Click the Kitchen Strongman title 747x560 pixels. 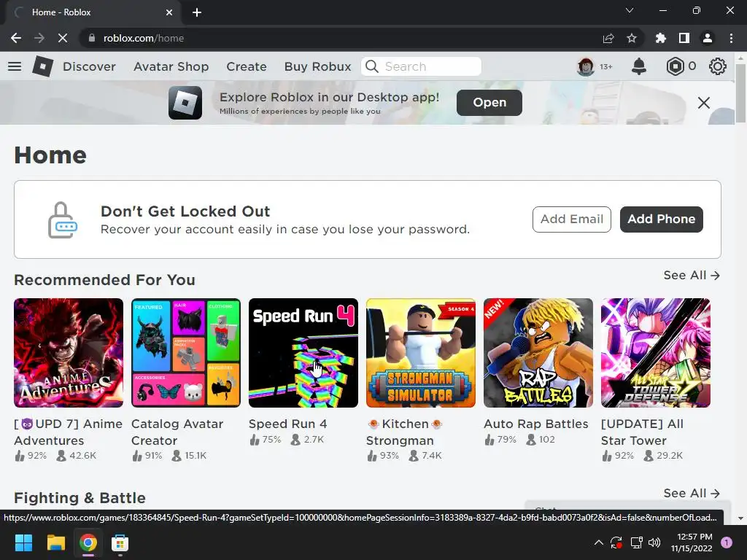point(404,432)
